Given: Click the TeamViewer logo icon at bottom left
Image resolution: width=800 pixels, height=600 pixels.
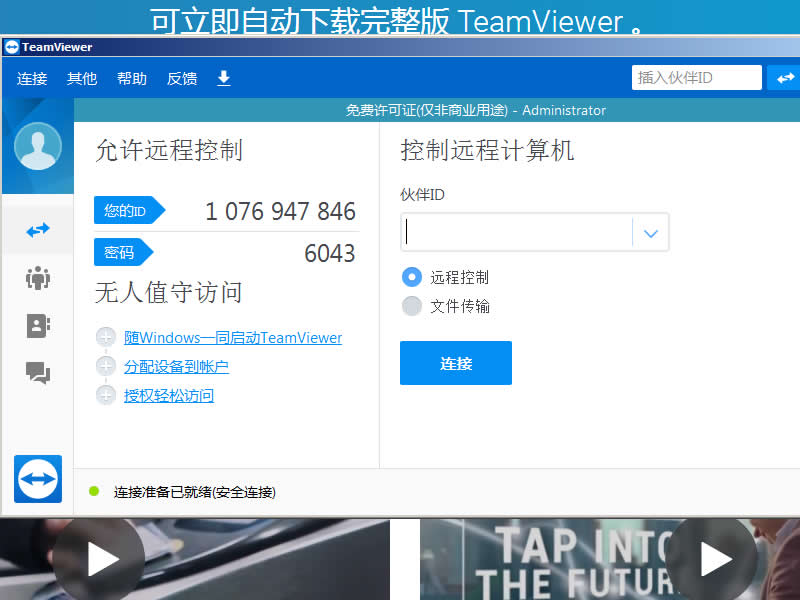Looking at the screenshot, I should [37, 479].
